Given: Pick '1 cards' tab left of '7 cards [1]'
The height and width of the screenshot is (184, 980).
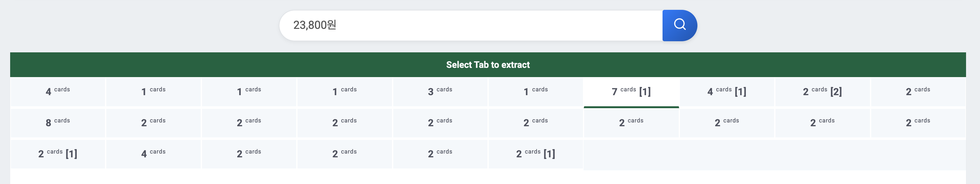Looking at the screenshot, I should click(x=535, y=92).
